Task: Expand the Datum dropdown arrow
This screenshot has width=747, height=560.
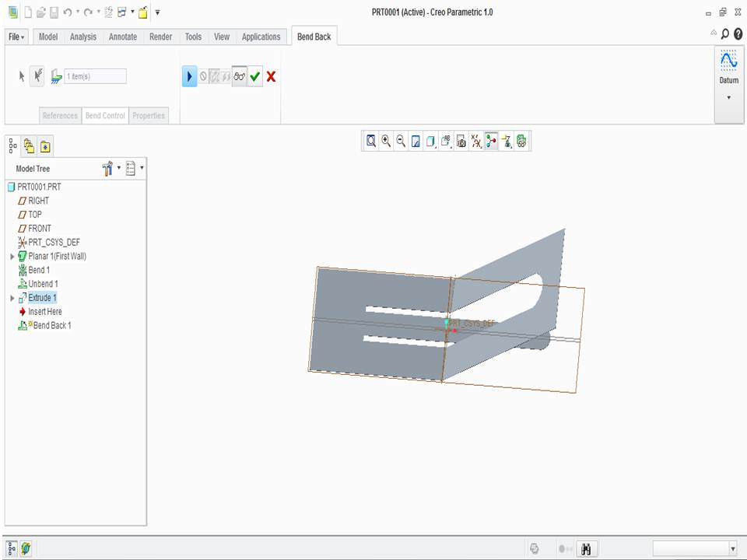Action: click(729, 98)
